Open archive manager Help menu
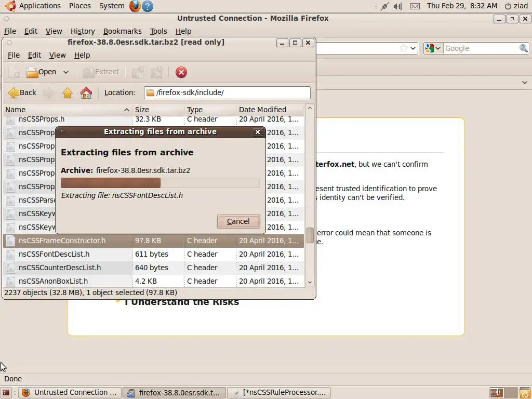This screenshot has height=399, width=532. click(82, 55)
